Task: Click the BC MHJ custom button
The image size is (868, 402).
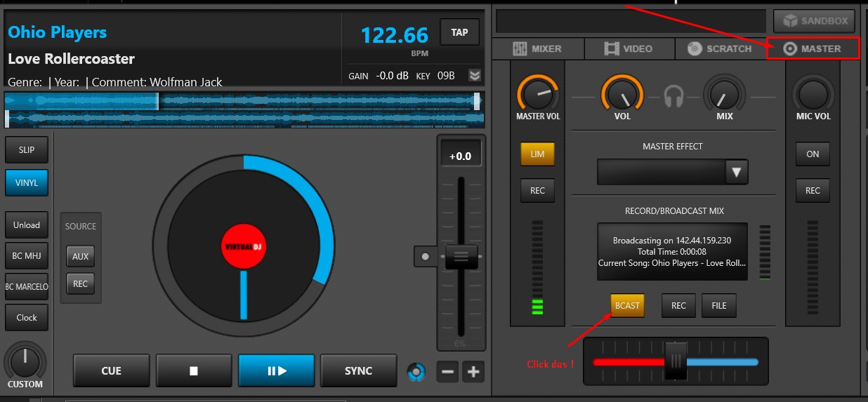Action: (27, 256)
